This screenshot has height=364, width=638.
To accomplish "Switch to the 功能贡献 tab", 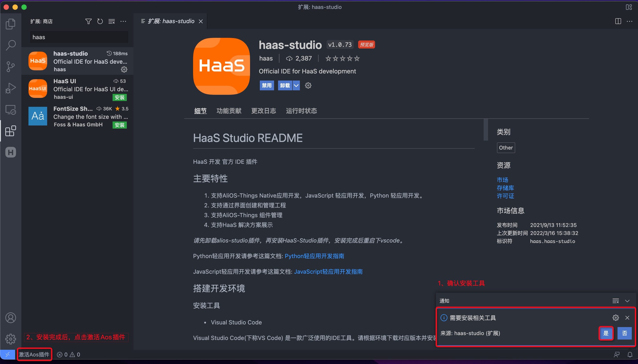I will tap(229, 111).
